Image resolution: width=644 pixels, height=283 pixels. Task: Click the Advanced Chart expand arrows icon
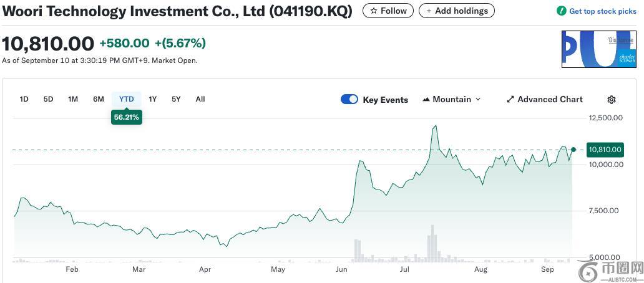510,100
